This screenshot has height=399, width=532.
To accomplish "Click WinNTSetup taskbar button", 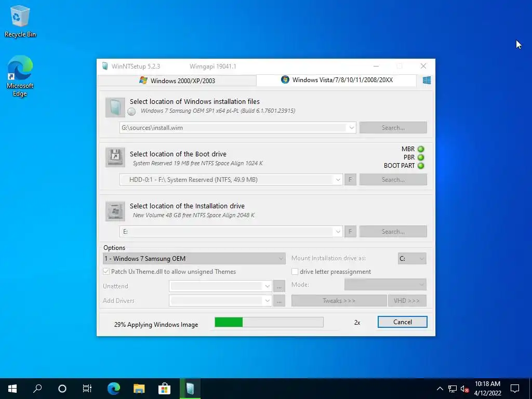I will 190,389.
